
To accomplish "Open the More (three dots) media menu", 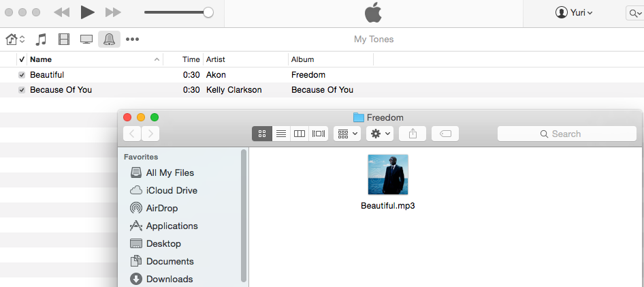I will (132, 40).
